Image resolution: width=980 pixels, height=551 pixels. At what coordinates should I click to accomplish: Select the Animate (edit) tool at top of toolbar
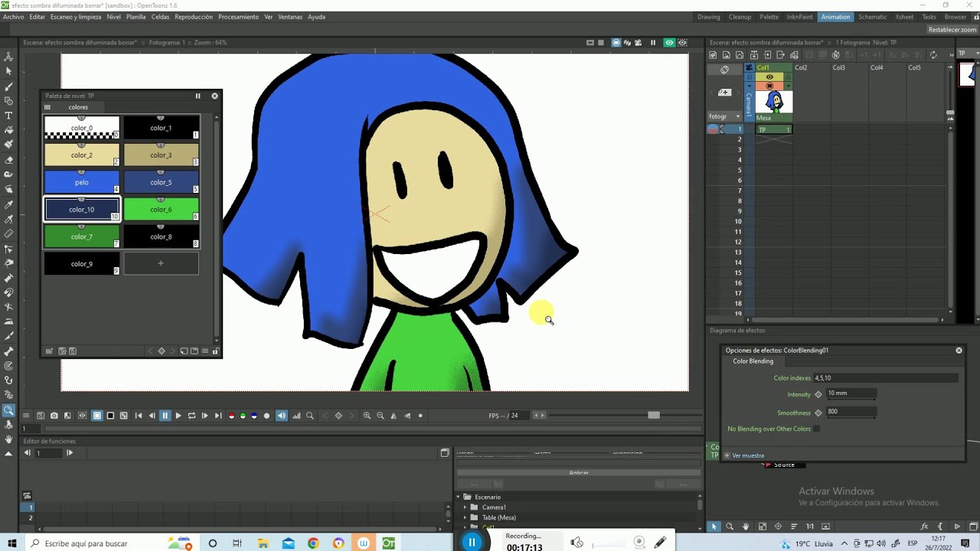pyautogui.click(x=8, y=57)
